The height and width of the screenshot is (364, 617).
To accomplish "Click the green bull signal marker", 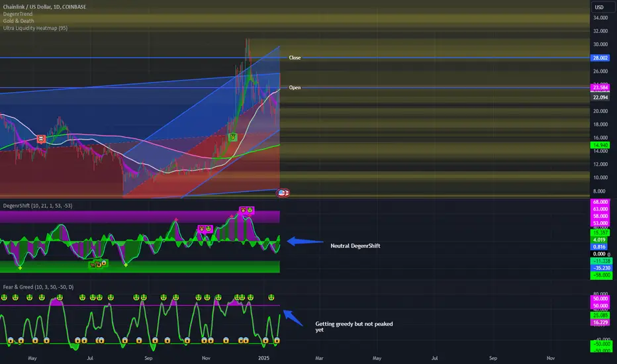I will click(x=232, y=136).
